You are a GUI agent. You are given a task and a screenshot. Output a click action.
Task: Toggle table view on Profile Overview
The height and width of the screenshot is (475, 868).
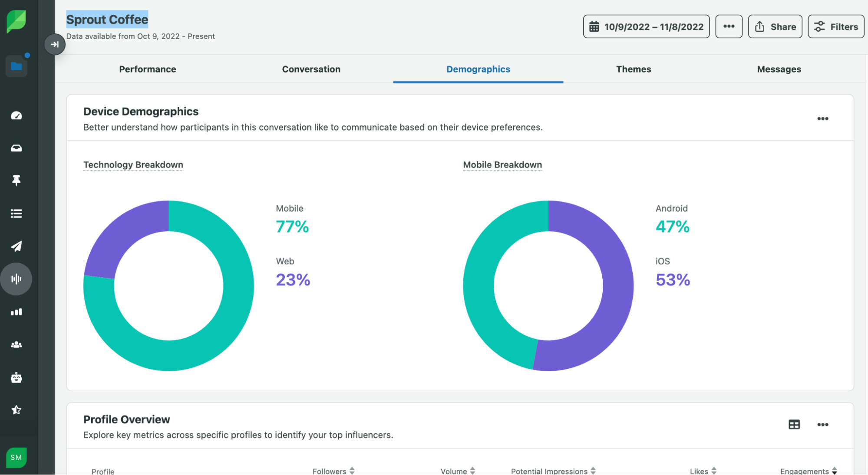(x=794, y=425)
